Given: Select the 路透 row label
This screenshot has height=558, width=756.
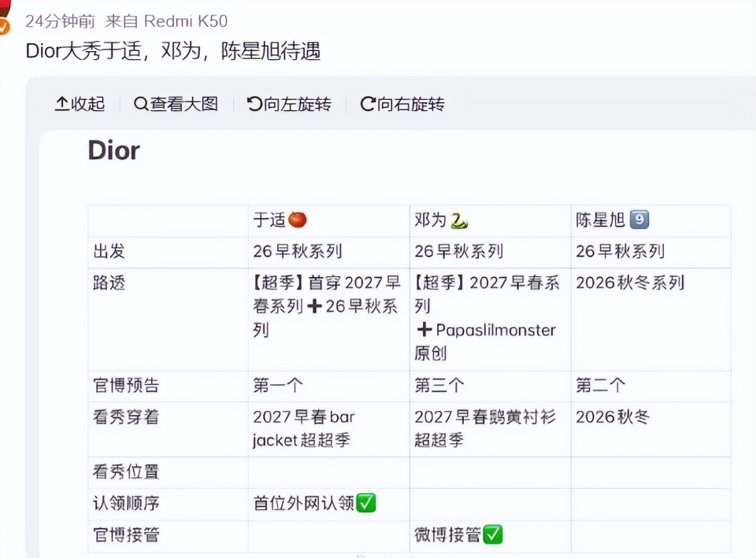Looking at the screenshot, I should (109, 283).
